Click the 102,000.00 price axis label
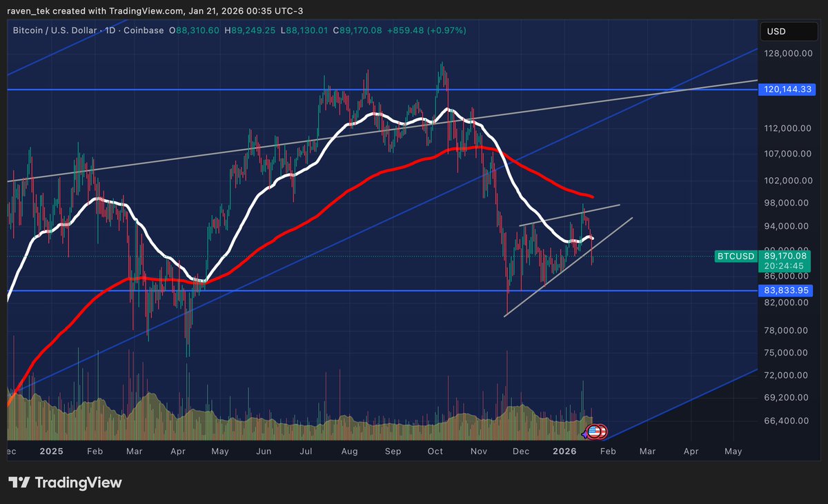Screen dimensions: 828x504 (x=789, y=180)
